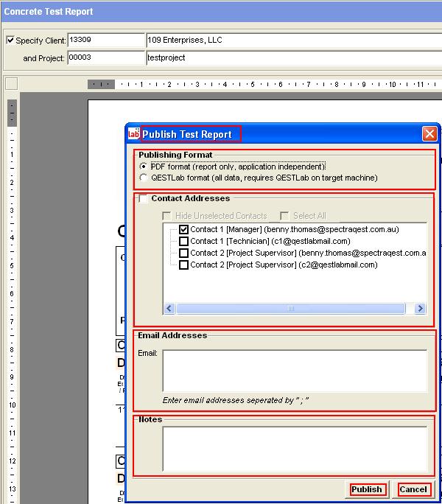
Task: Check Contact 2 c2@qestlabmail.com entry
Action: click(183, 265)
